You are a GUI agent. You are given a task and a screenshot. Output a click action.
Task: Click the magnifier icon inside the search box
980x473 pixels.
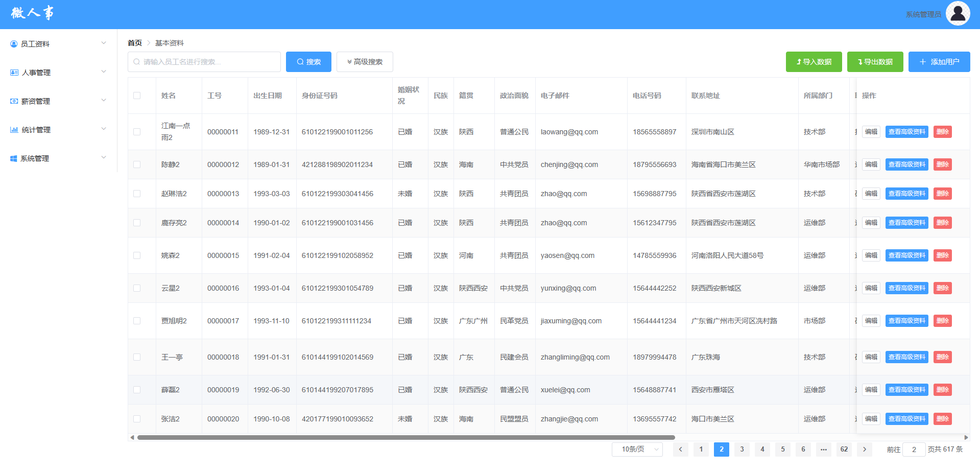point(136,62)
